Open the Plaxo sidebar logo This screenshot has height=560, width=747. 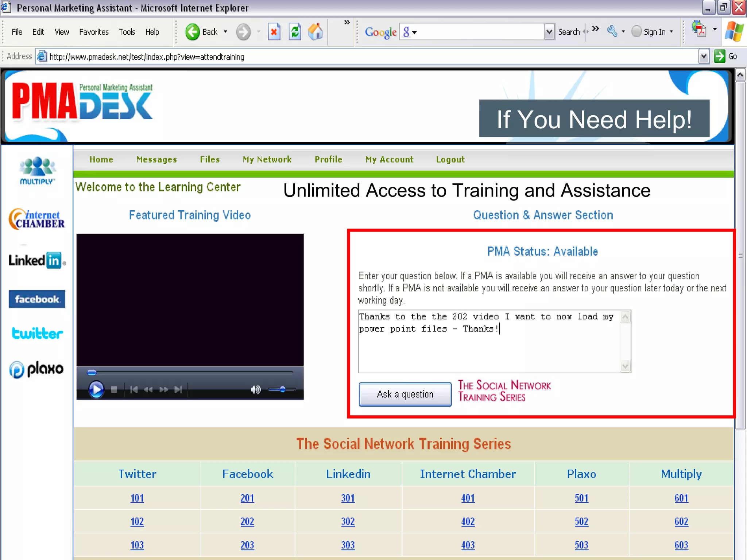coord(36,369)
